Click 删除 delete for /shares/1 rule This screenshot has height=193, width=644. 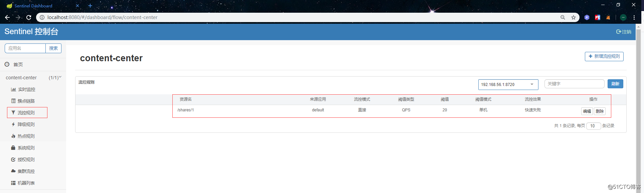(600, 111)
